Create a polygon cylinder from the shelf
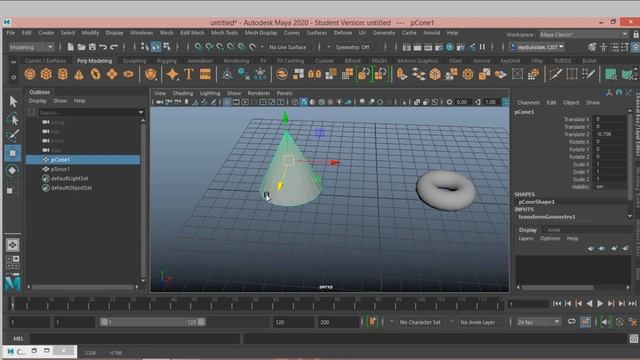Image resolution: width=640 pixels, height=360 pixels. tap(62, 74)
